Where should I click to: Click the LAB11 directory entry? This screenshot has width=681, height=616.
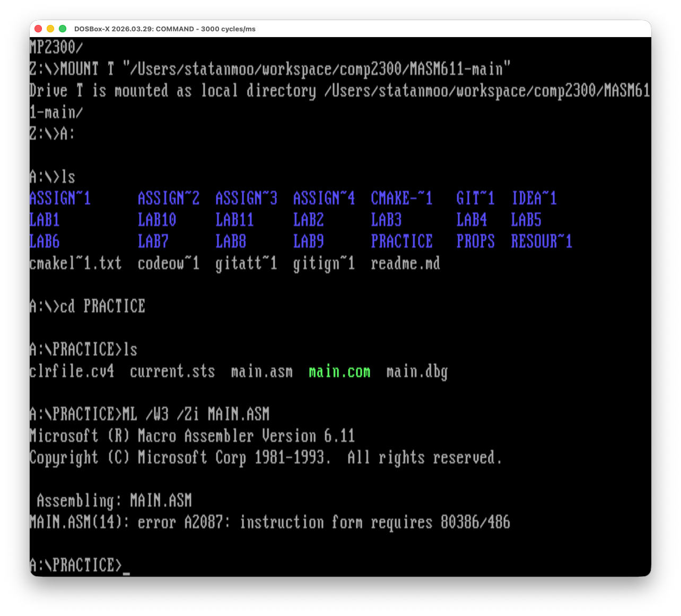pos(235,220)
